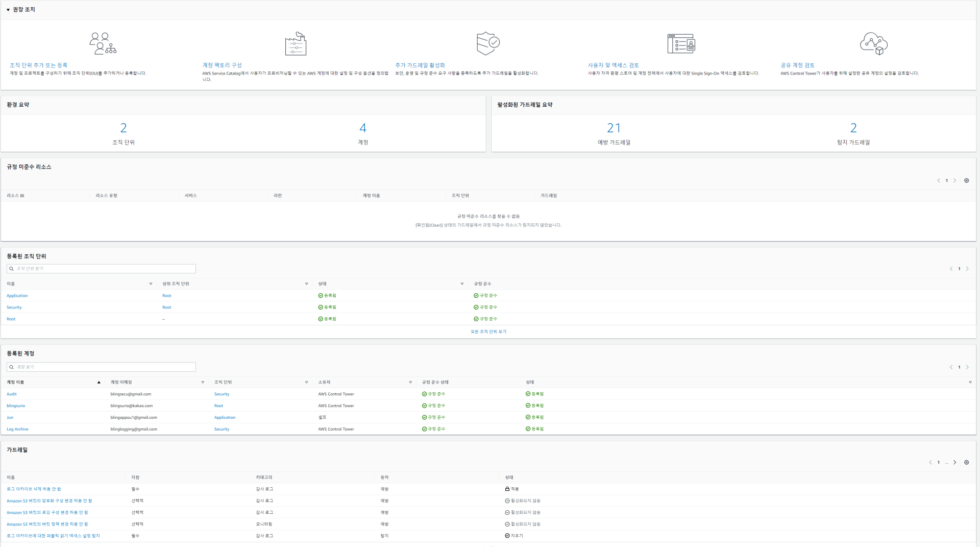Open 추가 가드레일 활성화 link
This screenshot has width=980, height=547.
[420, 65]
